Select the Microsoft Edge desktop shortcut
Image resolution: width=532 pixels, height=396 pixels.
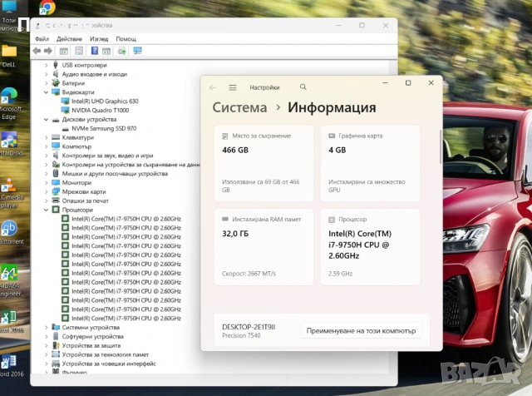point(9,104)
